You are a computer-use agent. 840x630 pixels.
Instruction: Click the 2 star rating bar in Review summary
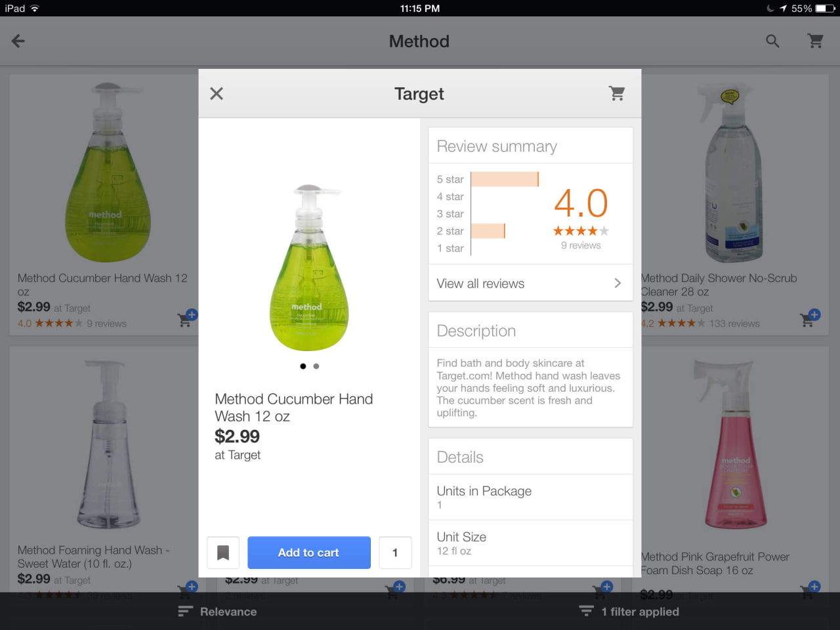tap(489, 231)
